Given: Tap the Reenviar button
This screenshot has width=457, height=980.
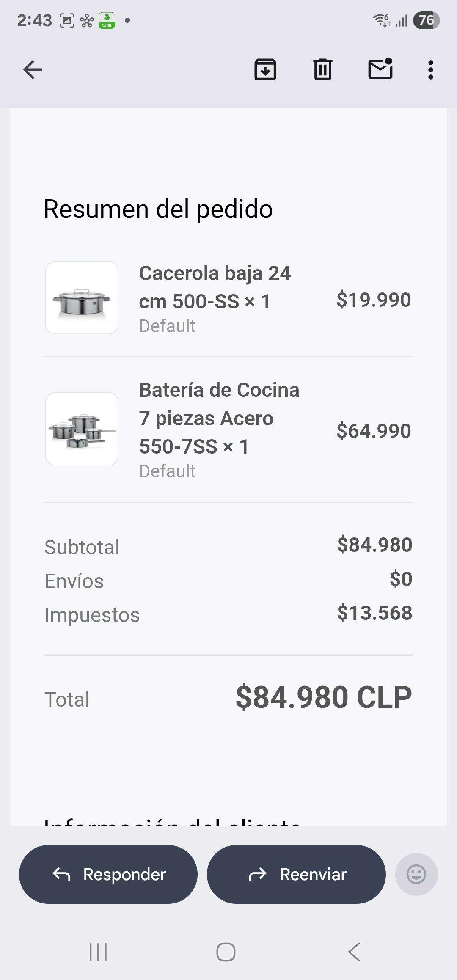Looking at the screenshot, I should click(x=296, y=874).
